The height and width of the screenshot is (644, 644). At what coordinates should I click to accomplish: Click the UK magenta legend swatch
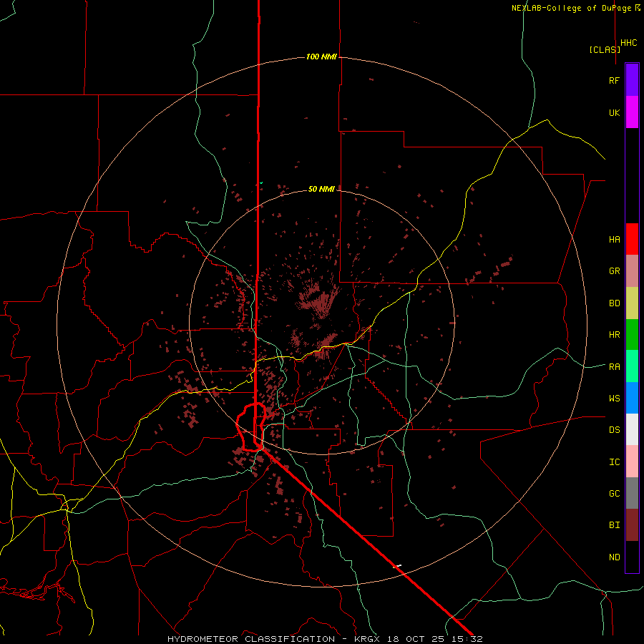tap(632, 112)
